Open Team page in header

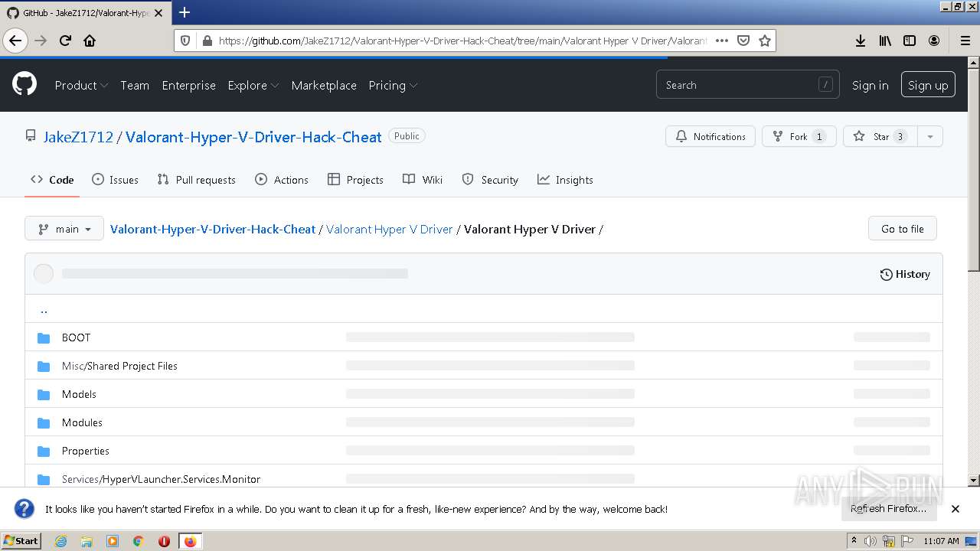pyautogui.click(x=135, y=85)
